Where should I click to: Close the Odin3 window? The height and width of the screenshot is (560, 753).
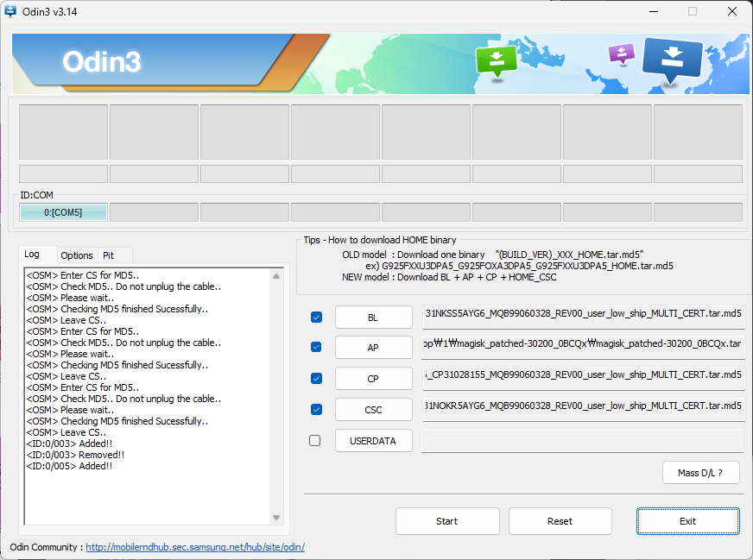(x=732, y=11)
